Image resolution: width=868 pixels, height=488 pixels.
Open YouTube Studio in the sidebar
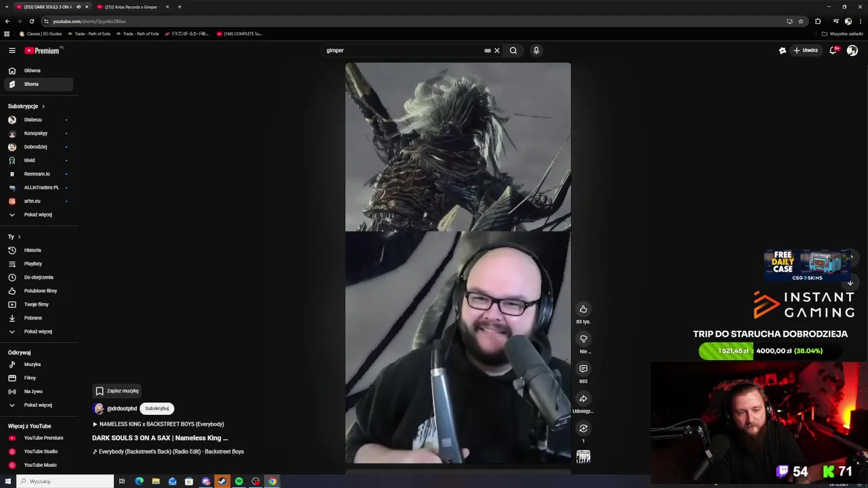click(39, 451)
